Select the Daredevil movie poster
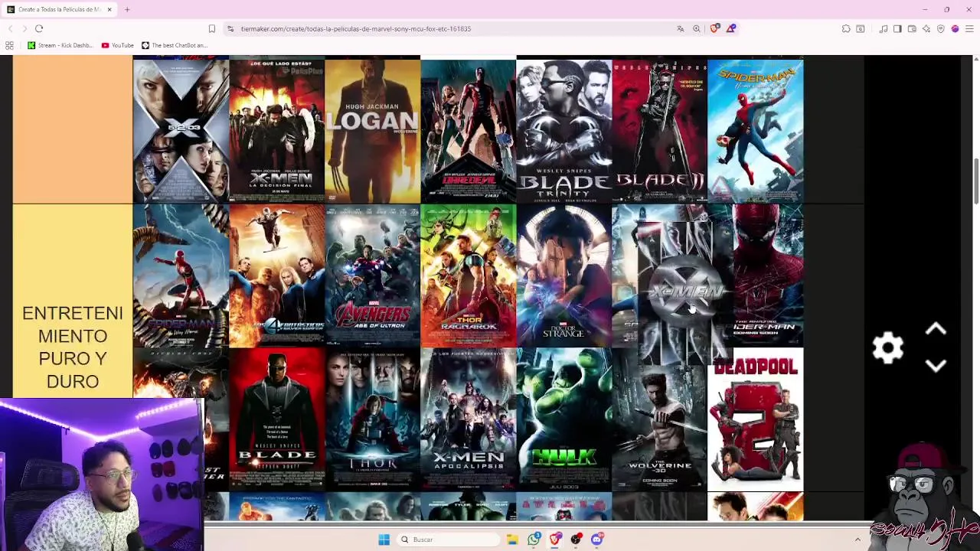980x551 pixels. tap(468, 131)
